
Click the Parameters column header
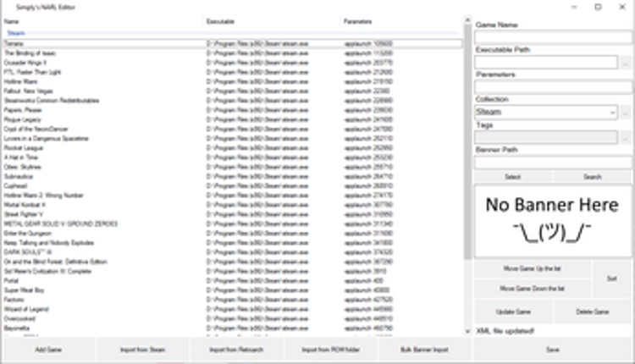tap(401, 21)
